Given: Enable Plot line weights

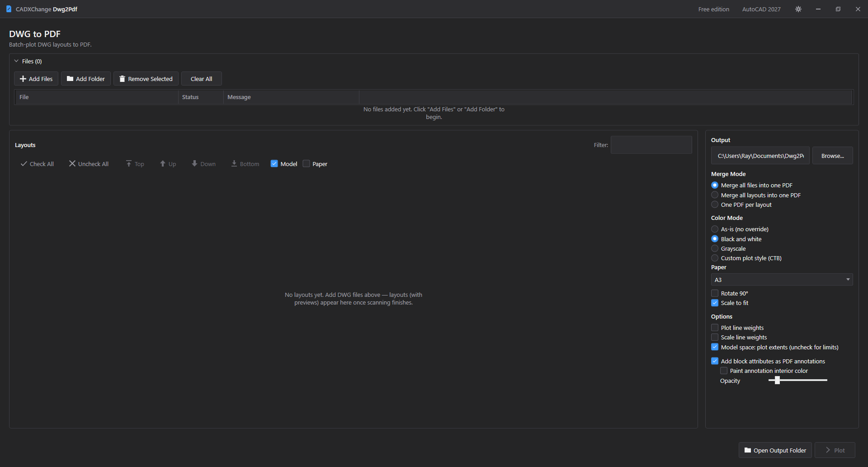Looking at the screenshot, I should point(715,328).
